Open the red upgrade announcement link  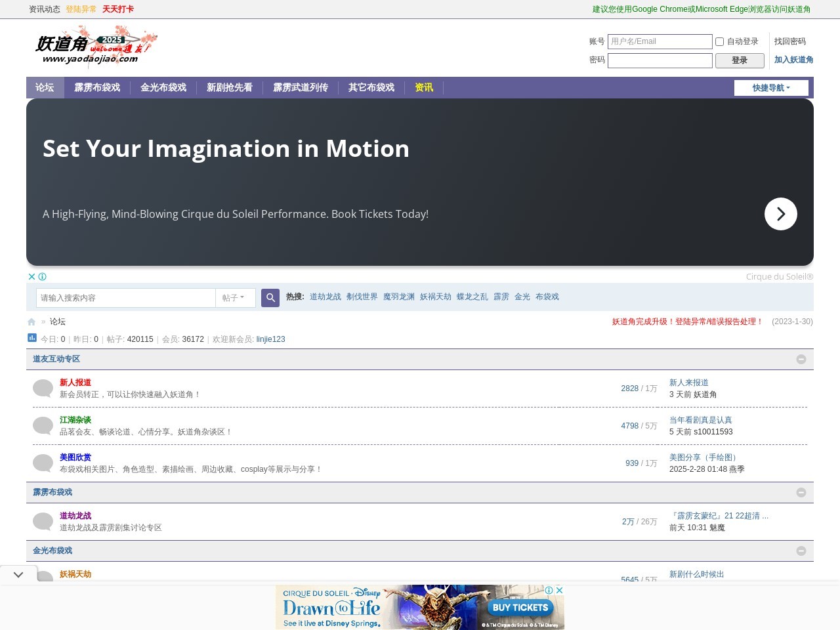tap(688, 322)
